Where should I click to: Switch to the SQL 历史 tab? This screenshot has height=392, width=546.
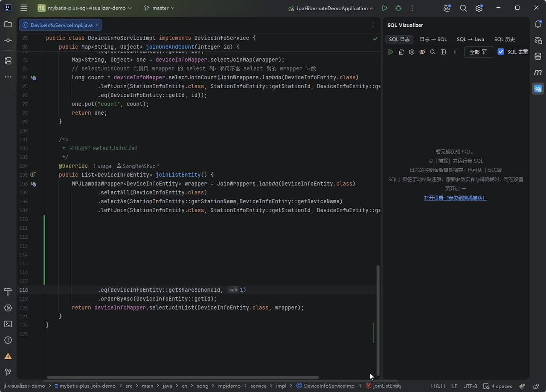505,39
